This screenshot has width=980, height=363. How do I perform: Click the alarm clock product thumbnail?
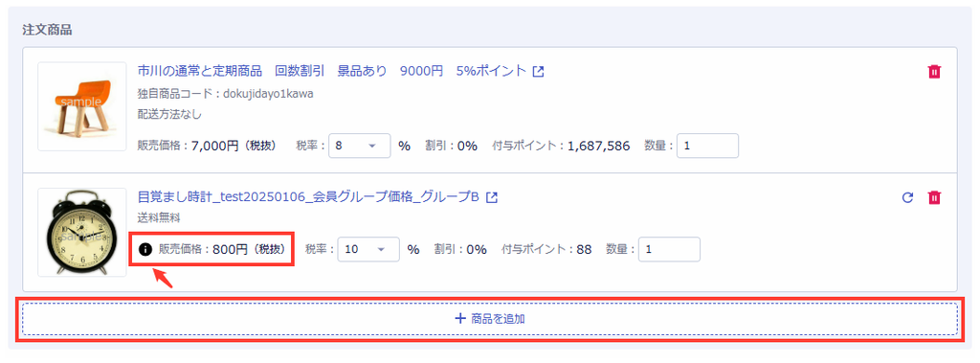tap(82, 232)
